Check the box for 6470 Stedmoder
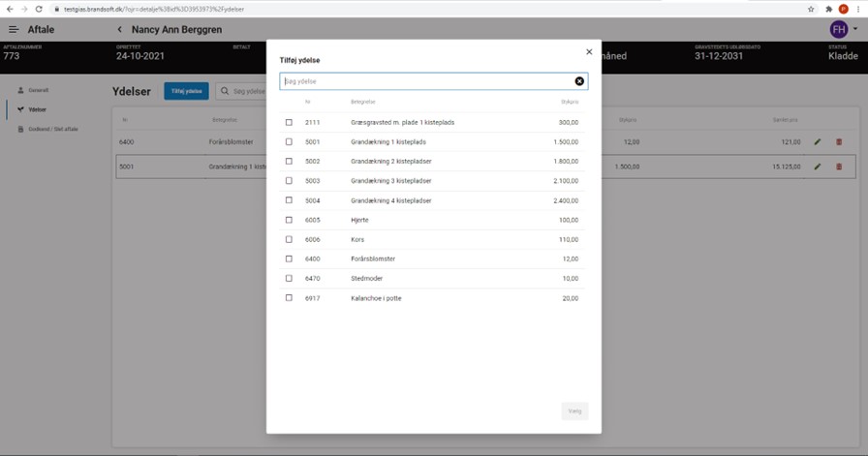Image resolution: width=868 pixels, height=456 pixels. tap(289, 279)
